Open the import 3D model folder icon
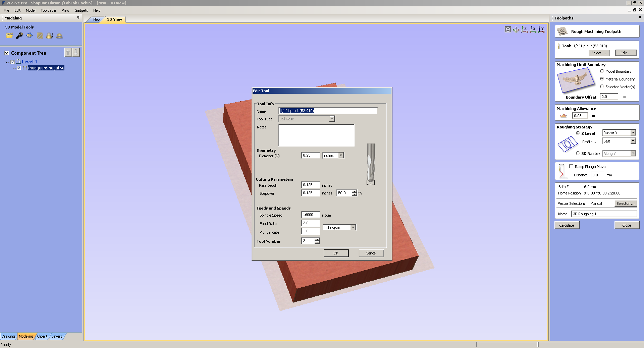Viewport: 644px width, 348px height. coord(9,36)
